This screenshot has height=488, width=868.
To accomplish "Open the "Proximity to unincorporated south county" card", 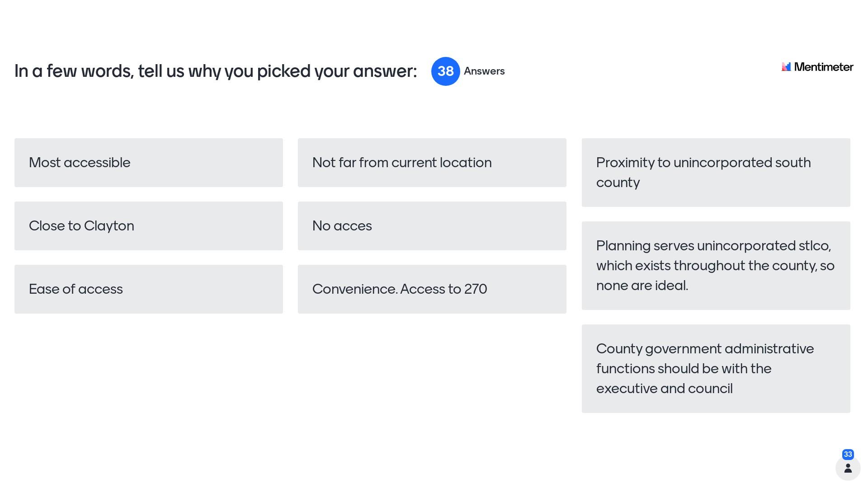I will tap(716, 173).
